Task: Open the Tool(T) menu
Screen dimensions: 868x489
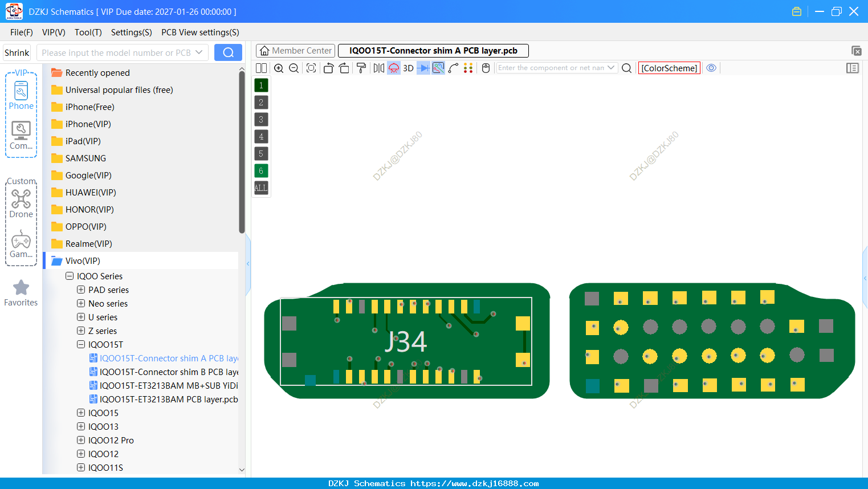Action: tap(88, 32)
